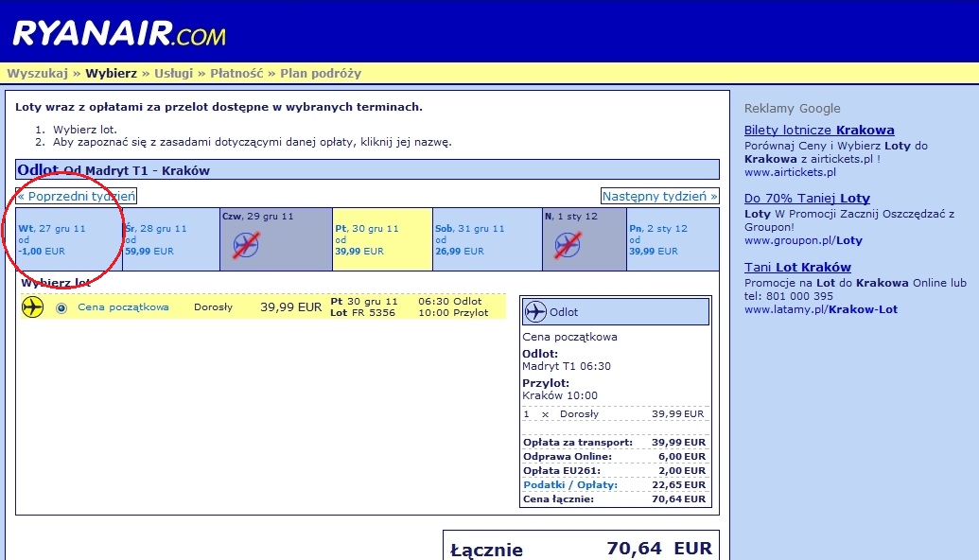The height and width of the screenshot is (560, 979).
Task: Go to Usługi step in breadcrumb
Action: pyautogui.click(x=174, y=73)
